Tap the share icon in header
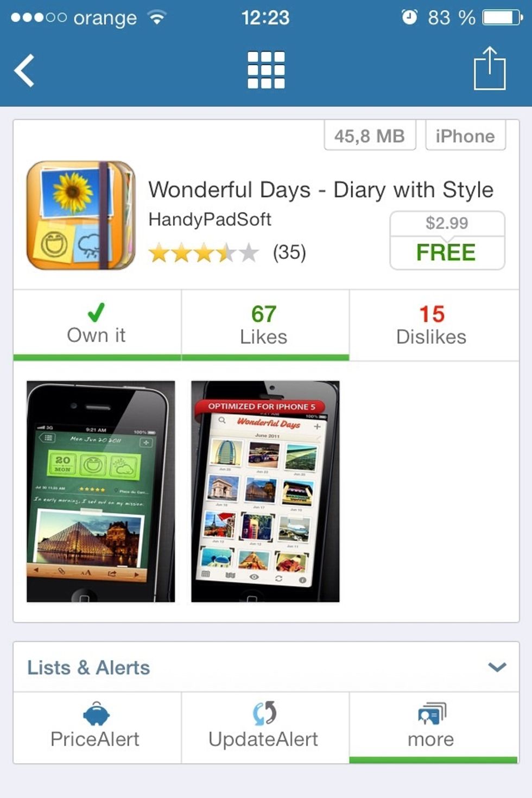 (490, 68)
